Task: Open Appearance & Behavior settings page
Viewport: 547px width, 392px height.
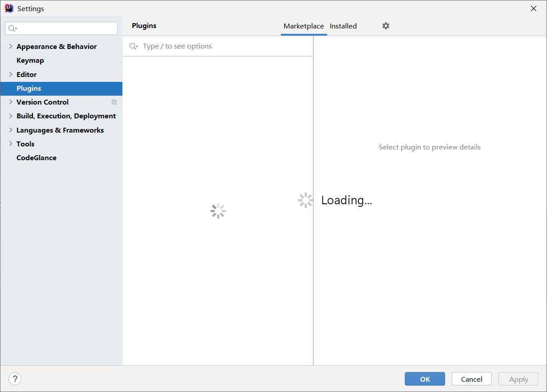Action: tap(57, 47)
